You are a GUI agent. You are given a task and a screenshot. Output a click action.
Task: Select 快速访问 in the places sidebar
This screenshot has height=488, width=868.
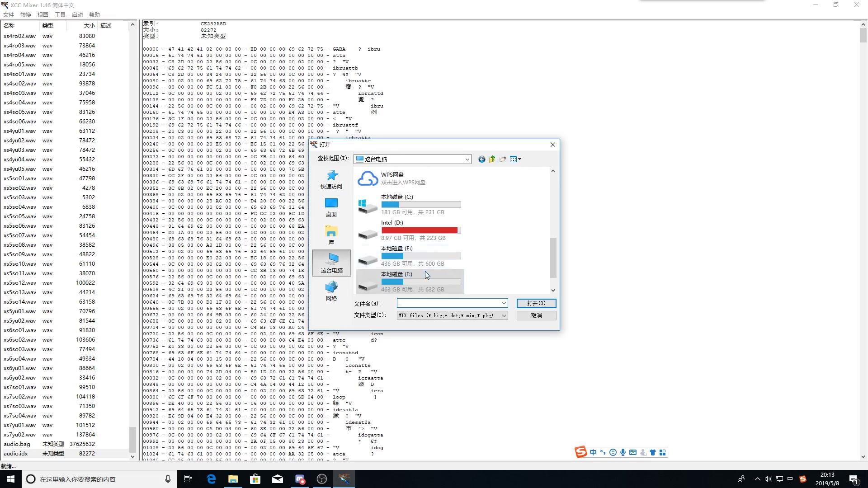coord(331,179)
